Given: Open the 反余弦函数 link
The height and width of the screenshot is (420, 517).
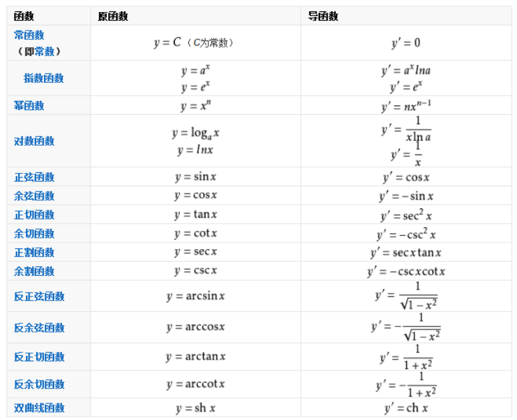Looking at the screenshot, I should [39, 327].
